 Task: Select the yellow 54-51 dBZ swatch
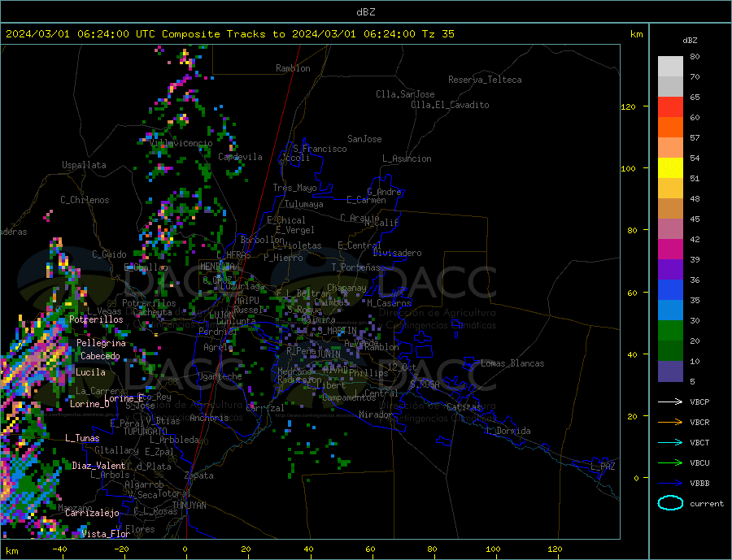pyautogui.click(x=670, y=168)
